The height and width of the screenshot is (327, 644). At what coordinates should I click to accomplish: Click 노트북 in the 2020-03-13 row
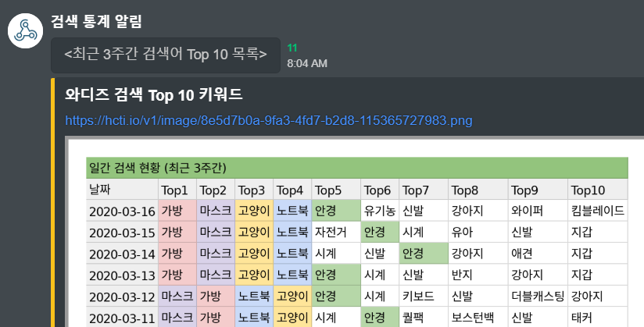[x=292, y=275]
